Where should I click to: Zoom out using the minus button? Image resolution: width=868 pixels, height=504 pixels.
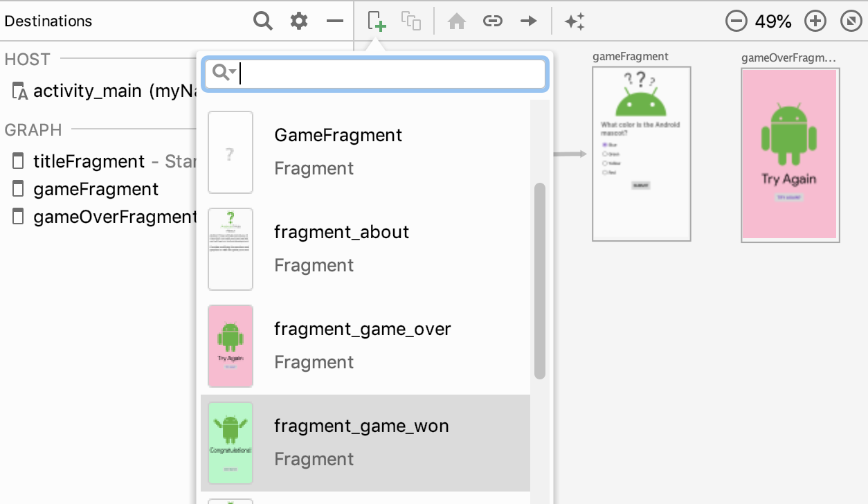[x=736, y=21]
